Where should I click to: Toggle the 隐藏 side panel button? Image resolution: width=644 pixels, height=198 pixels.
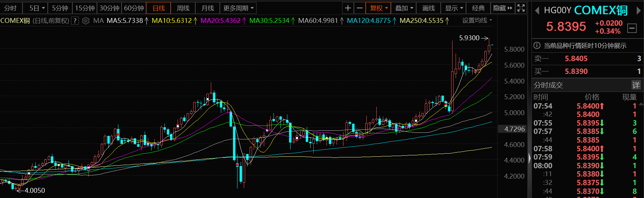pos(503,8)
